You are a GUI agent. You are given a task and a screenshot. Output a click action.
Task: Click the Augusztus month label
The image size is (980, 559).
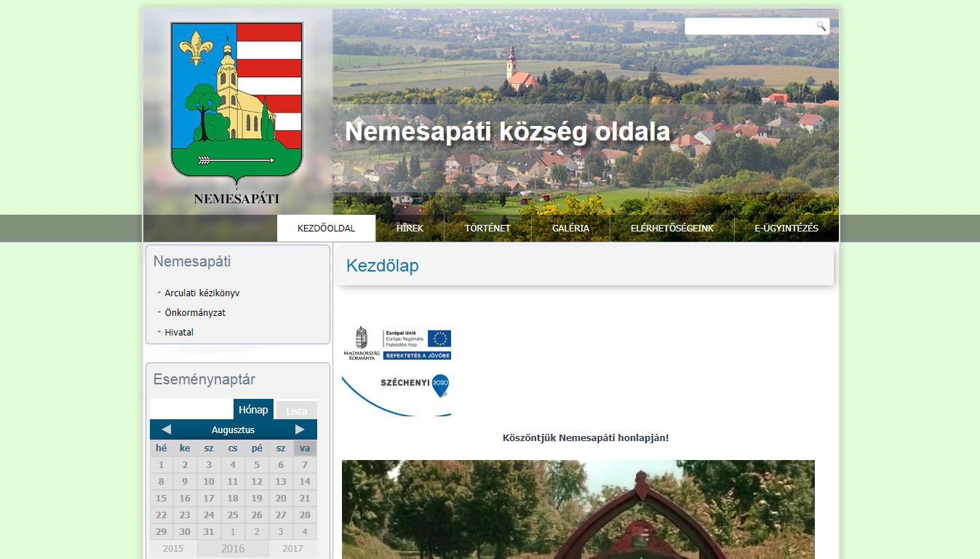pyautogui.click(x=233, y=430)
